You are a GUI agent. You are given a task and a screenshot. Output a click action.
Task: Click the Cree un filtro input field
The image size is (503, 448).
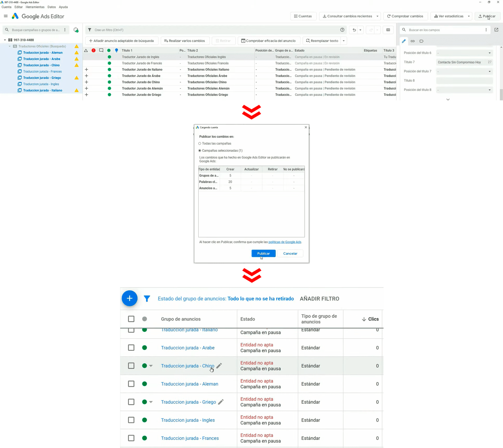point(215,30)
